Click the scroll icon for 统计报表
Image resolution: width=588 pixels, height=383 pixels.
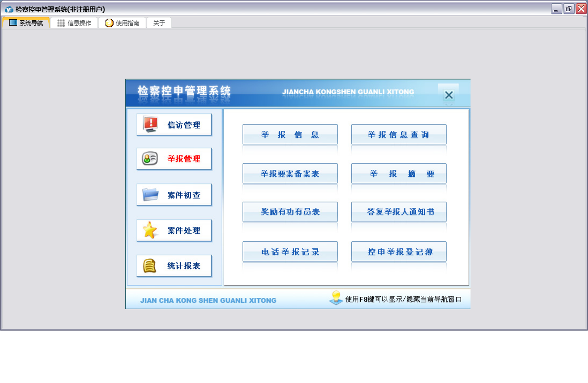(x=149, y=265)
